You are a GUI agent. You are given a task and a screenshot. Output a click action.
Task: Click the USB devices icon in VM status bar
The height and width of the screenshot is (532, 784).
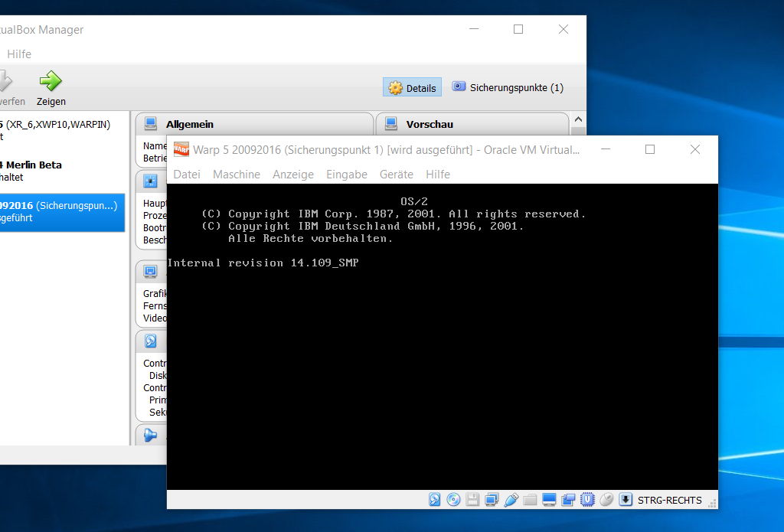click(511, 500)
